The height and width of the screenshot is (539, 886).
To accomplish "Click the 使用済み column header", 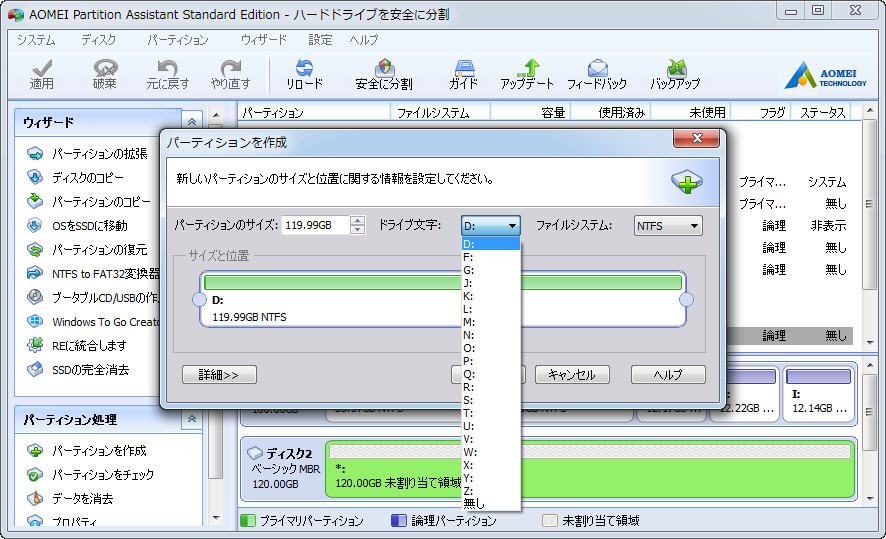I will (x=611, y=112).
